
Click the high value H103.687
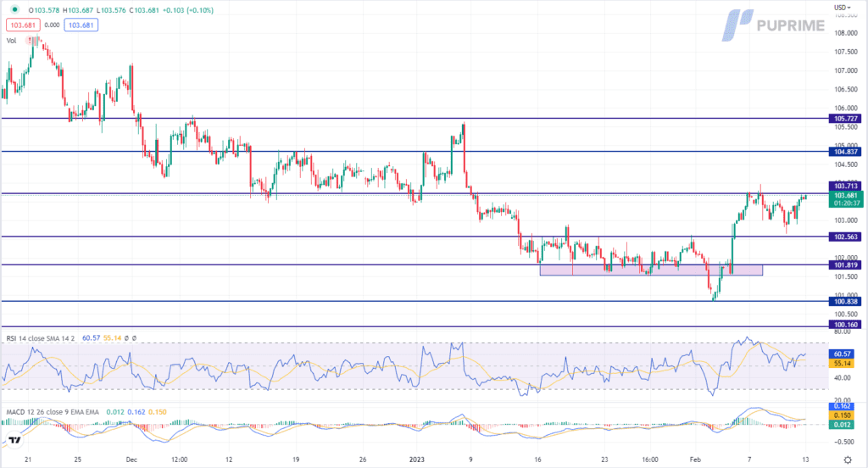(x=78, y=10)
